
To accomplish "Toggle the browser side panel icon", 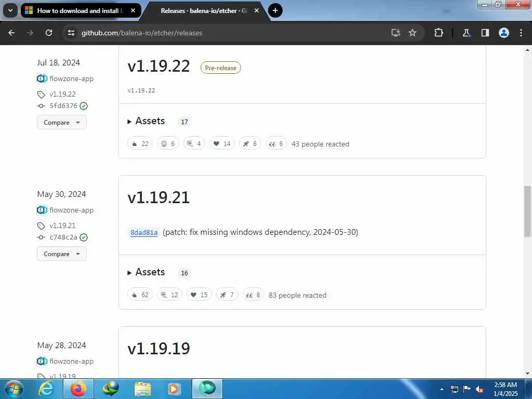I will 485,33.
